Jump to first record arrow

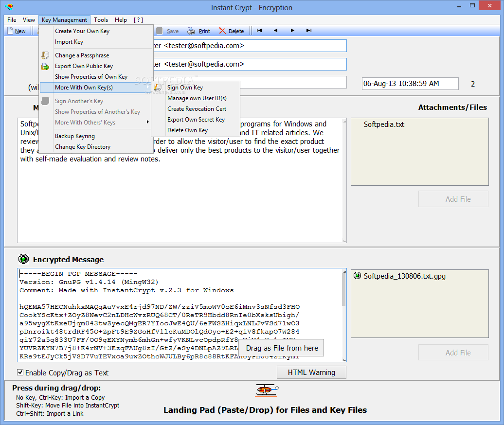click(259, 31)
